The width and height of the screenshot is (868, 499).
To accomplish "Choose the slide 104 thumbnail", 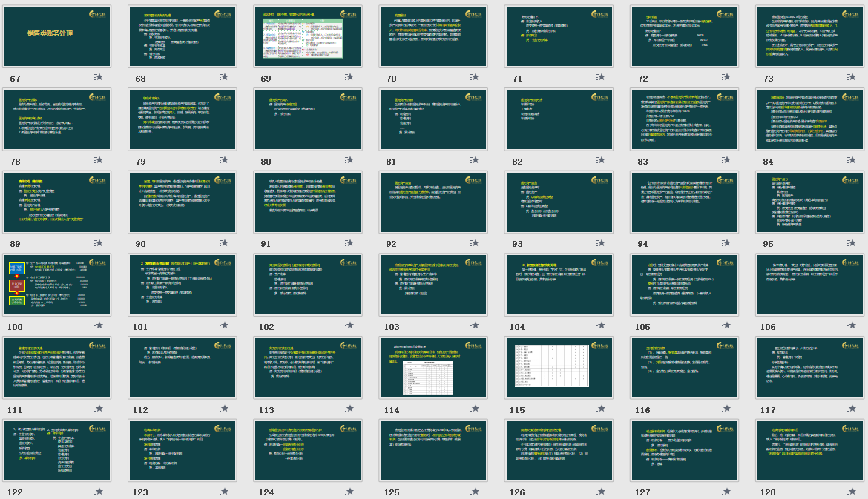I will [x=559, y=285].
